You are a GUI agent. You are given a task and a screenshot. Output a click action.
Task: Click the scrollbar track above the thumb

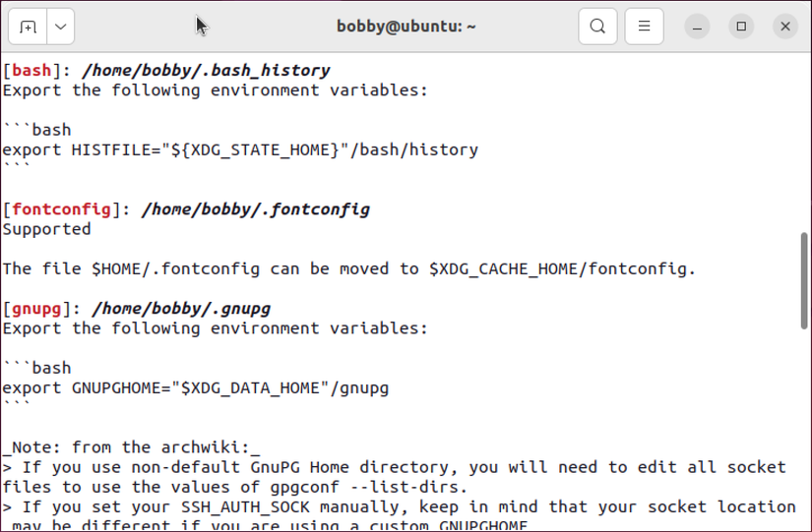[805, 148]
